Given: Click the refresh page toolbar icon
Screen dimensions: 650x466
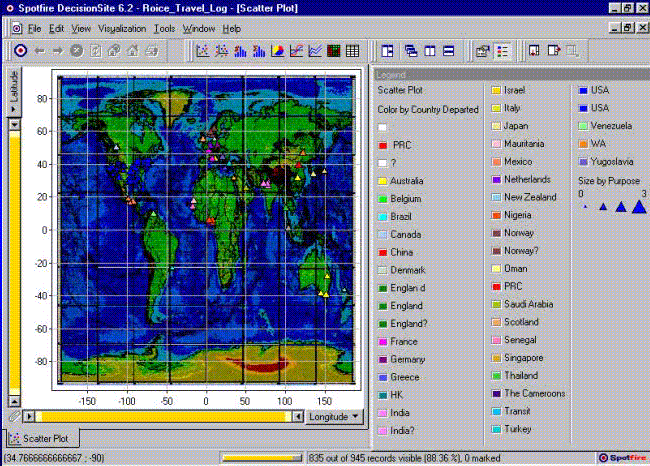Looking at the screenshot, I should click(x=95, y=51).
